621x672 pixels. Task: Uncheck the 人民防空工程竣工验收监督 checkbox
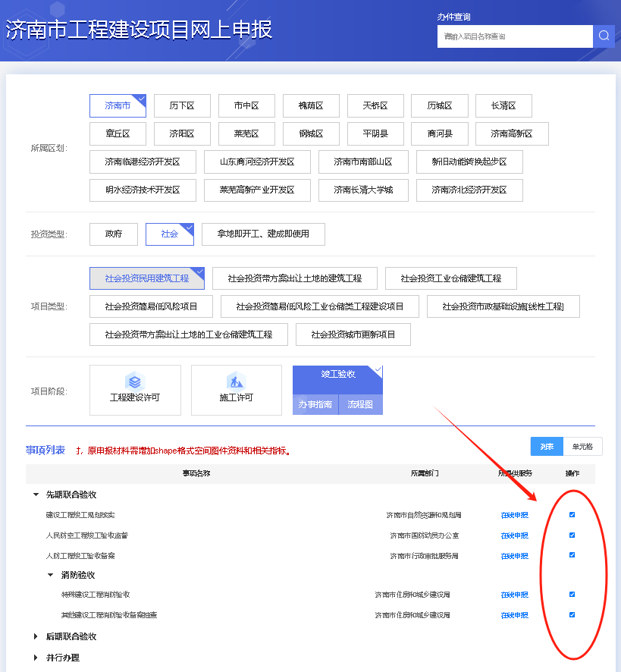pyautogui.click(x=572, y=535)
